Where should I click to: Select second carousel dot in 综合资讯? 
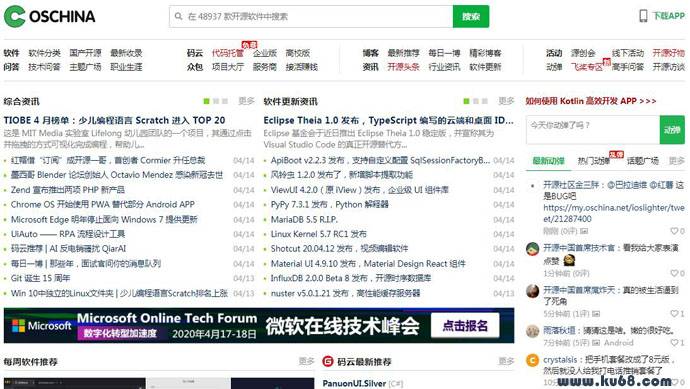216,101
